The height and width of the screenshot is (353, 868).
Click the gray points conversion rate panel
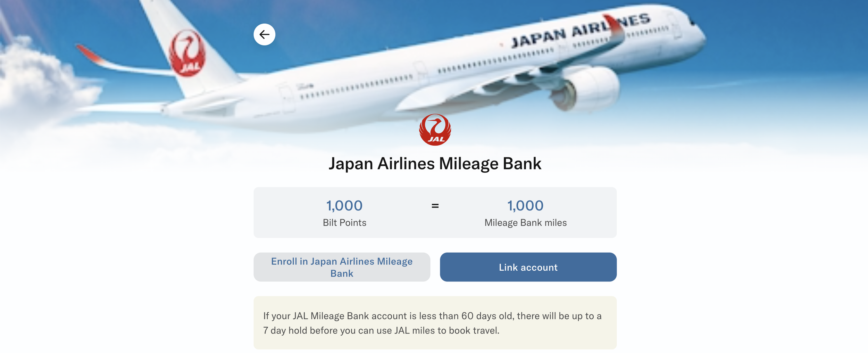click(435, 212)
